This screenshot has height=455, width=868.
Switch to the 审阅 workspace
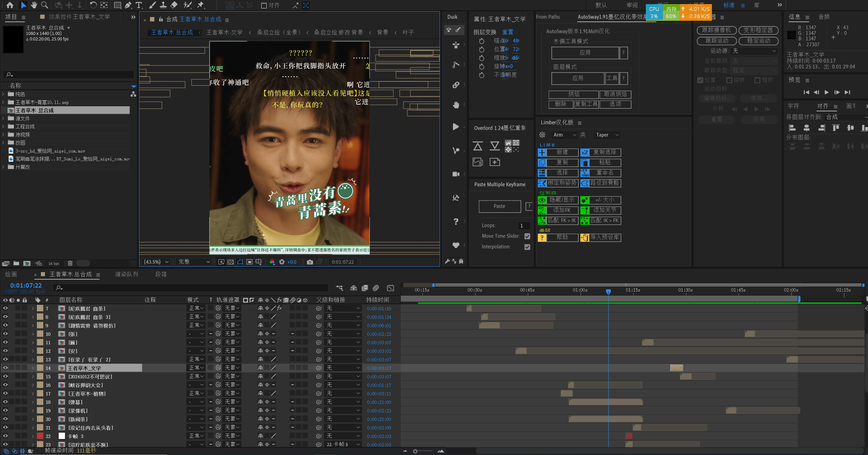tap(632, 5)
